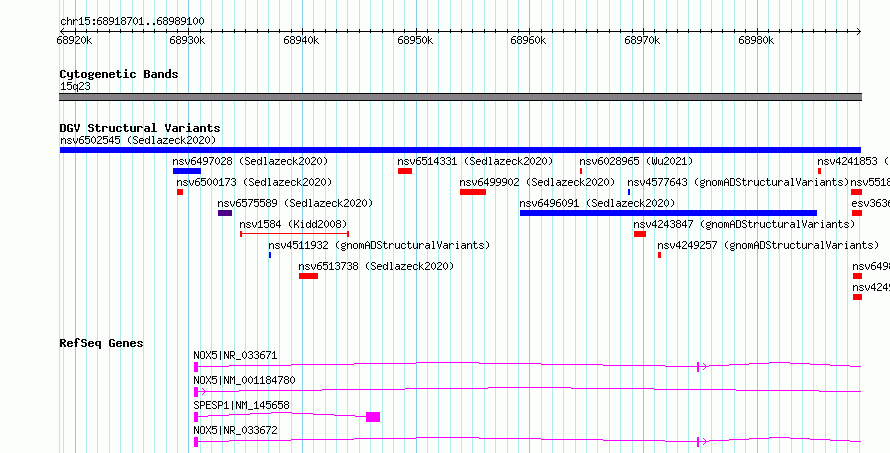Click the large SPESP1 magenta exon block
Viewport: 890px width, 453px height.
[373, 417]
